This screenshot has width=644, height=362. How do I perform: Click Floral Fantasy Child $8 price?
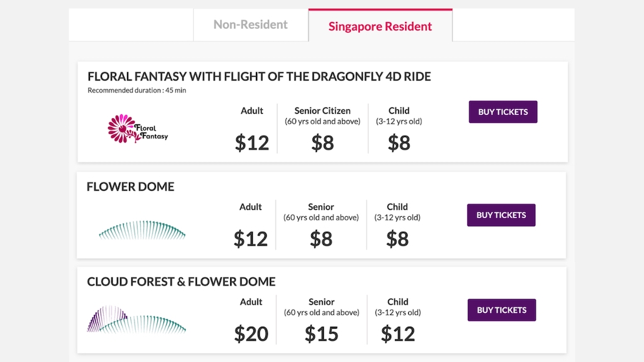399,143
